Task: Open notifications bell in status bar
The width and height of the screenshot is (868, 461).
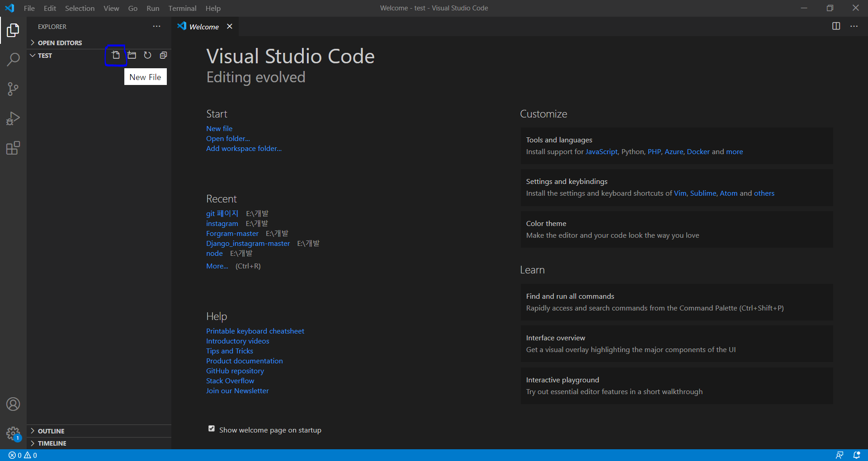Action: click(x=856, y=455)
